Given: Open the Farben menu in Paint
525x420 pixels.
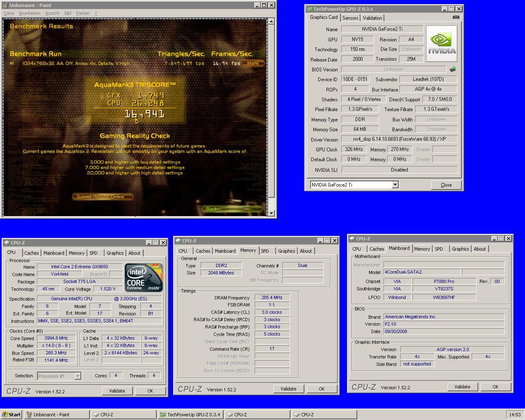Looking at the screenshot, I should point(83,13).
